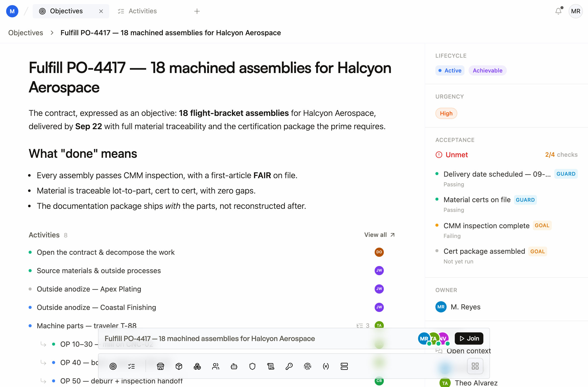Click the JW avatar on Apex Plating row
This screenshot has height=387, width=588.
click(379, 289)
